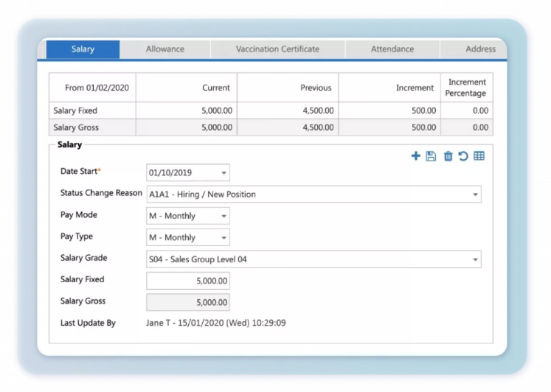This screenshot has width=551, height=392.
Task: Click the undo arrow icon
Action: tap(463, 156)
